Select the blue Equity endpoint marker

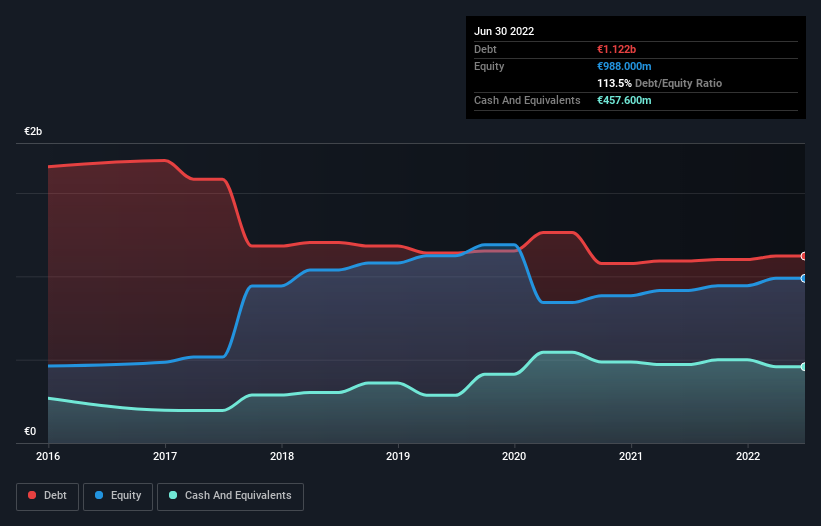click(804, 278)
